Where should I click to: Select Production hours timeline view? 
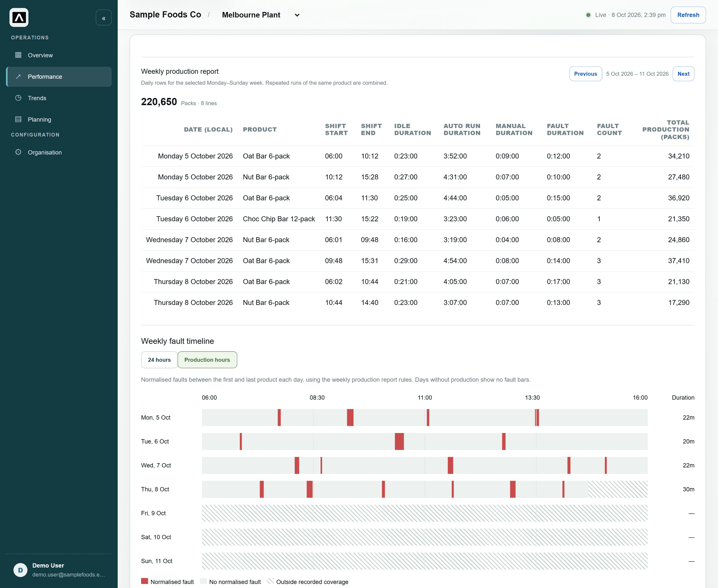[207, 360]
